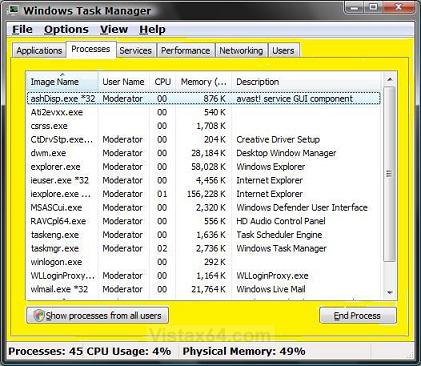Select the MSASCui.exe process
The height and width of the screenshot is (366, 421).
point(203,208)
